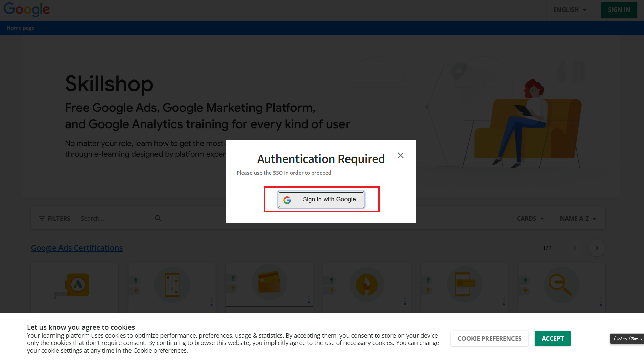Click the filter lines icon
This screenshot has height=364, width=644.
(x=42, y=218)
